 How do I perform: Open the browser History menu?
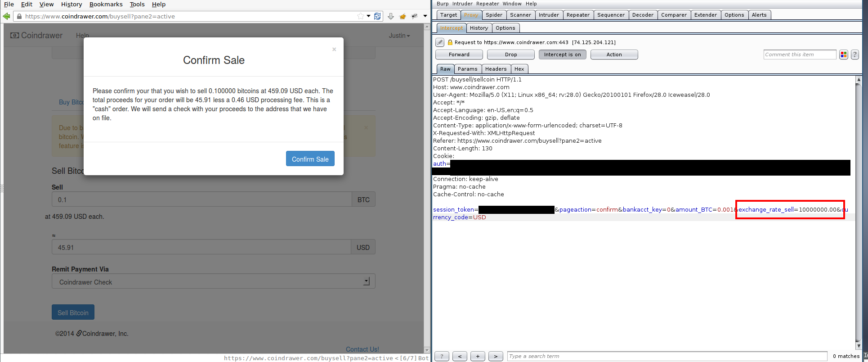click(x=72, y=4)
